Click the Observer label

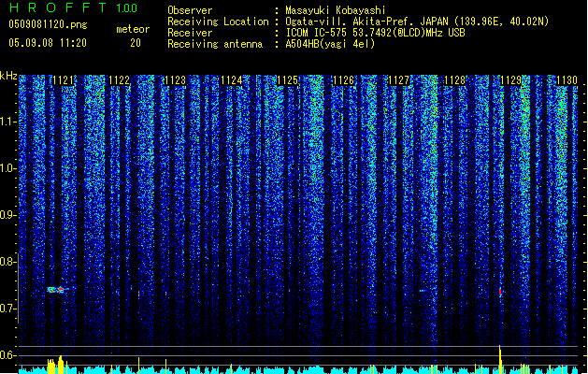pos(190,10)
